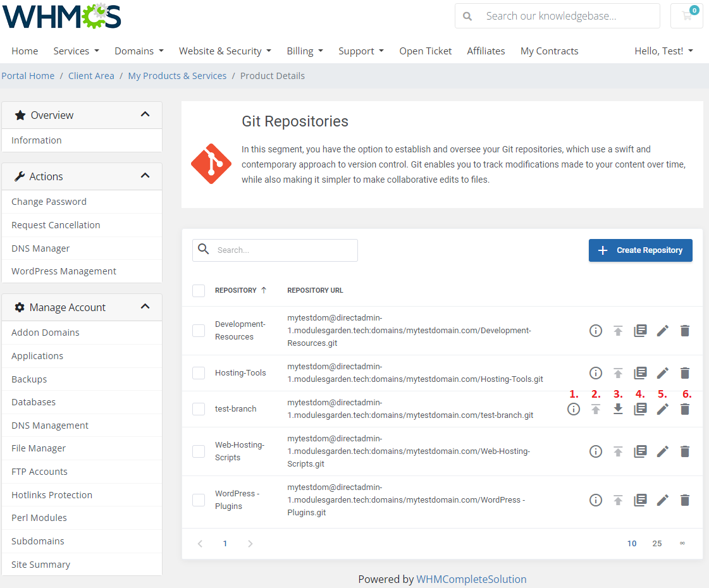The height and width of the screenshot is (588, 709).
Task: Click the upload arrow icon in the test-branch row
Action: (x=596, y=409)
